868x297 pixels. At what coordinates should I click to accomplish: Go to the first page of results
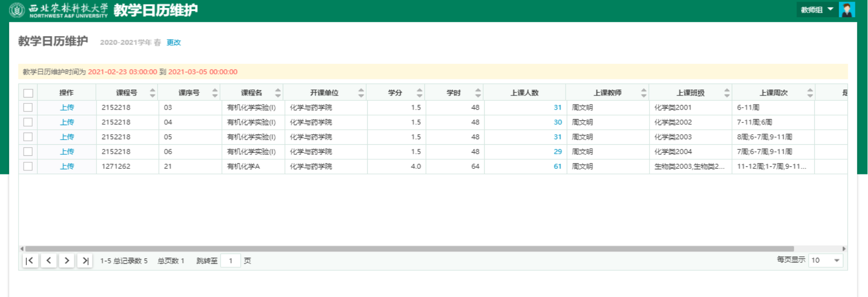pyautogui.click(x=30, y=260)
